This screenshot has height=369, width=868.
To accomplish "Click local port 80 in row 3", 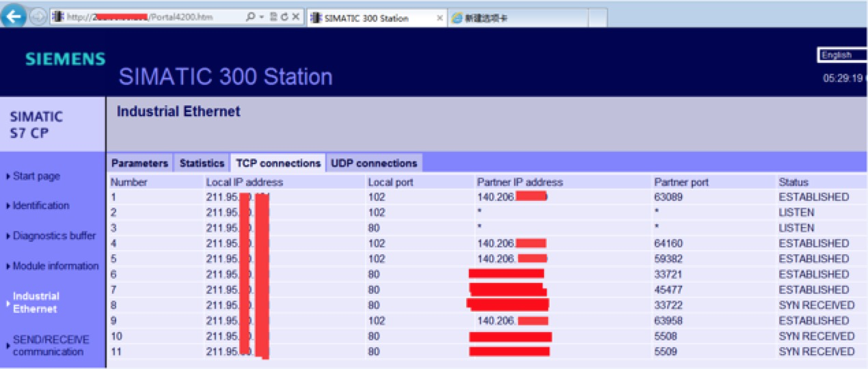I will (374, 228).
